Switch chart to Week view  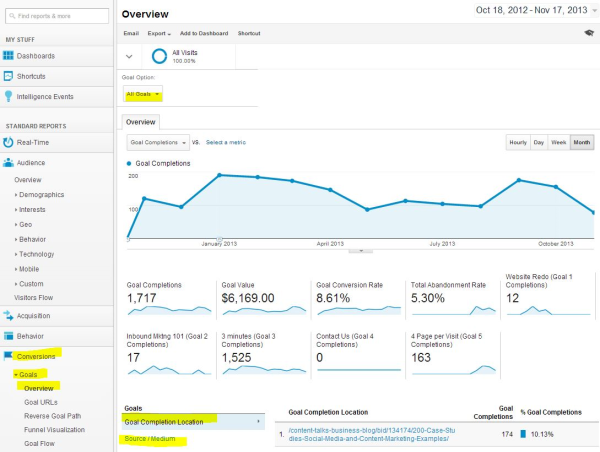(559, 142)
